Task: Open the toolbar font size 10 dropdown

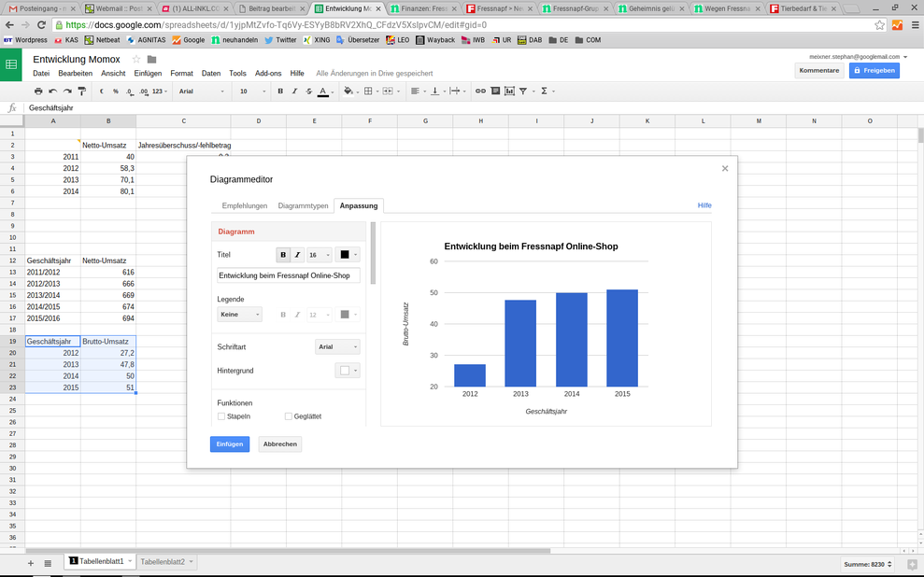Action: [252, 91]
